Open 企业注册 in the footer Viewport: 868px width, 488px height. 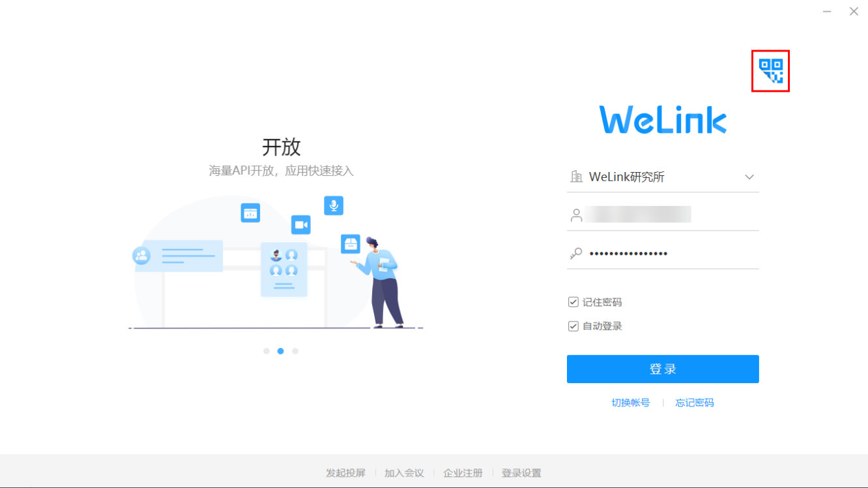coord(463,473)
